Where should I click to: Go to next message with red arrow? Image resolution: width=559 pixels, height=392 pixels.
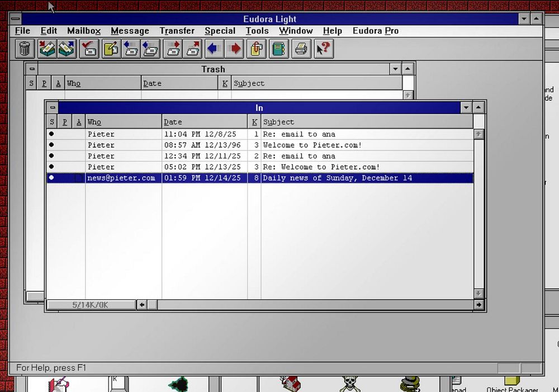tap(235, 49)
